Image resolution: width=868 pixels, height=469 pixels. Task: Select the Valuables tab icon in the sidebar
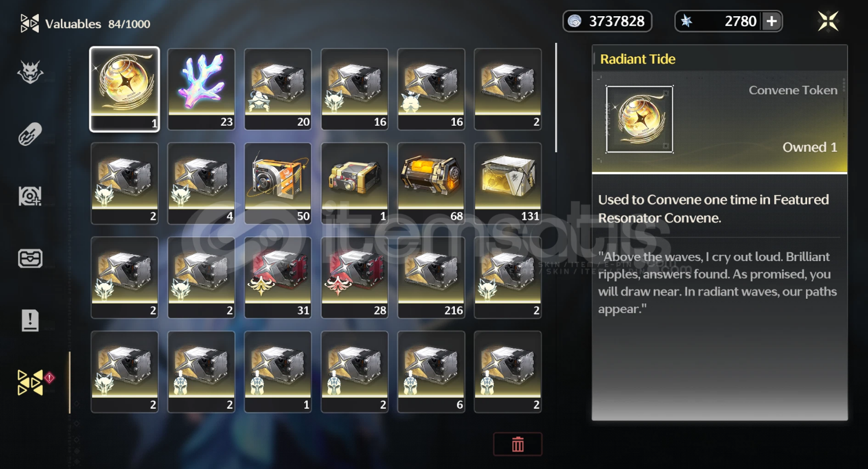pyautogui.click(x=30, y=383)
